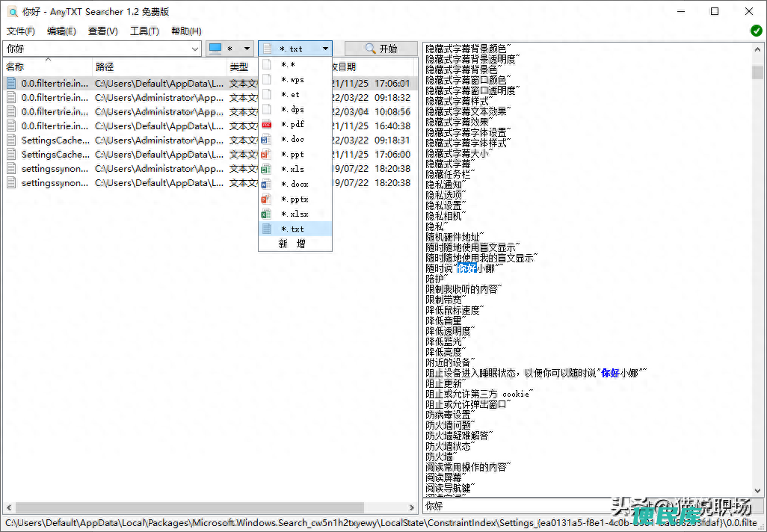The image size is (767, 532).
Task: Select 0.0.filtertrie result dated 16:40:38
Action: point(210,126)
